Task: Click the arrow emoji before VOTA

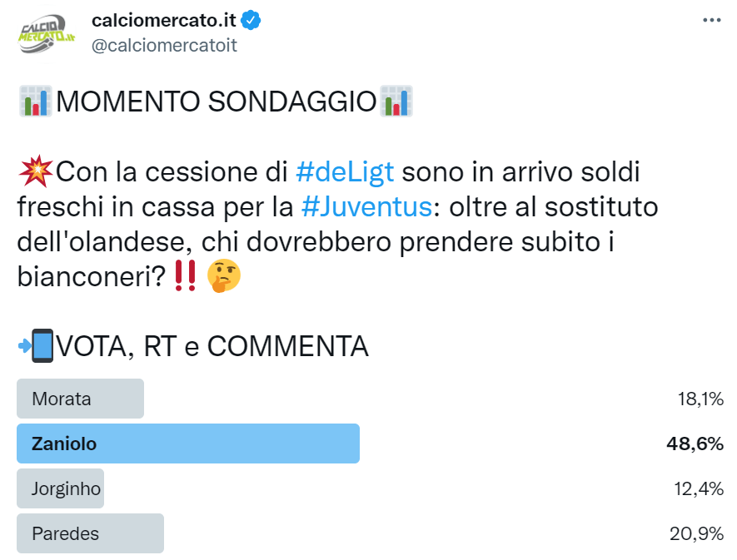Action: (x=24, y=345)
